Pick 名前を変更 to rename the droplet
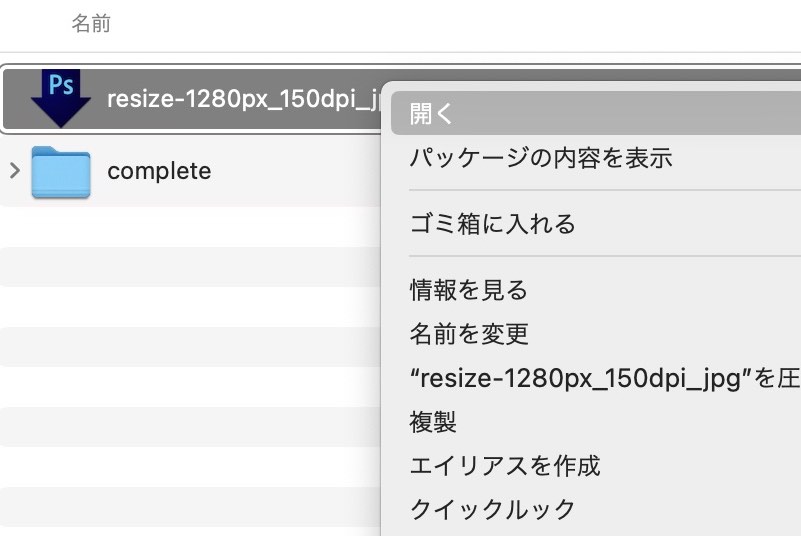 469,334
